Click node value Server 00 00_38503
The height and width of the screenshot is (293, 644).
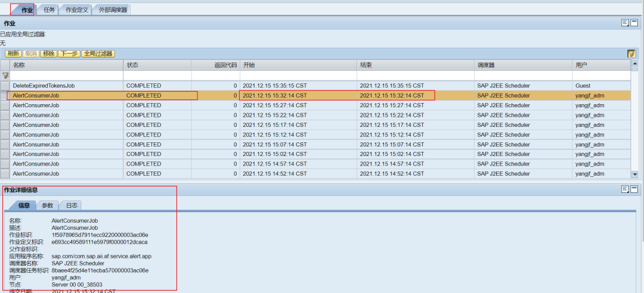(77, 285)
